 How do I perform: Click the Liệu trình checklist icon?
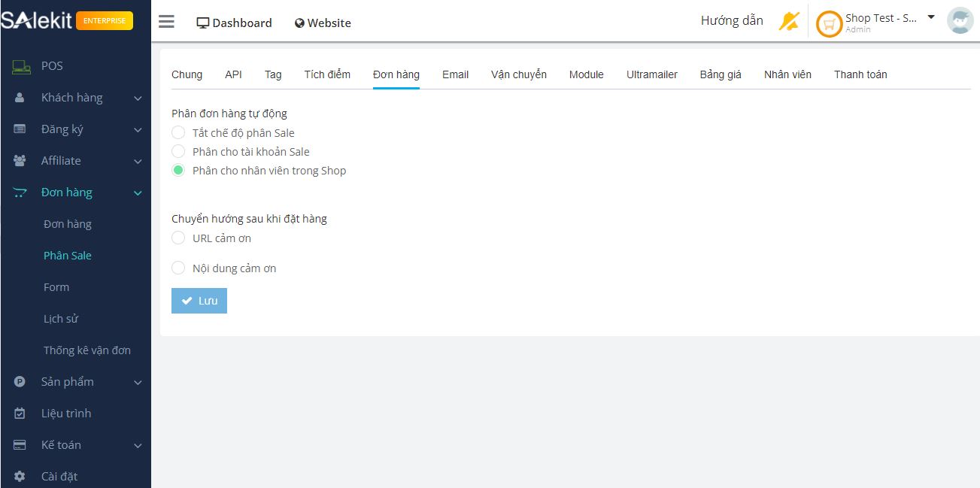[20, 414]
